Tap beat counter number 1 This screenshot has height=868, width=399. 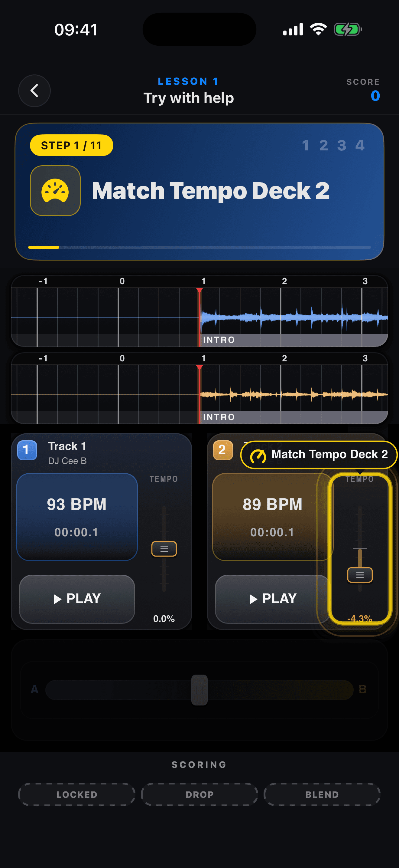click(x=306, y=146)
